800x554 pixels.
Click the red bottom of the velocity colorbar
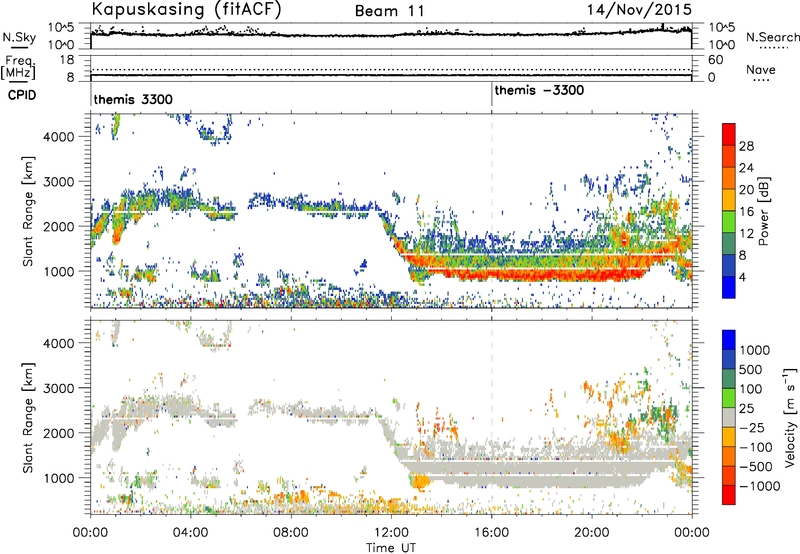click(x=729, y=495)
